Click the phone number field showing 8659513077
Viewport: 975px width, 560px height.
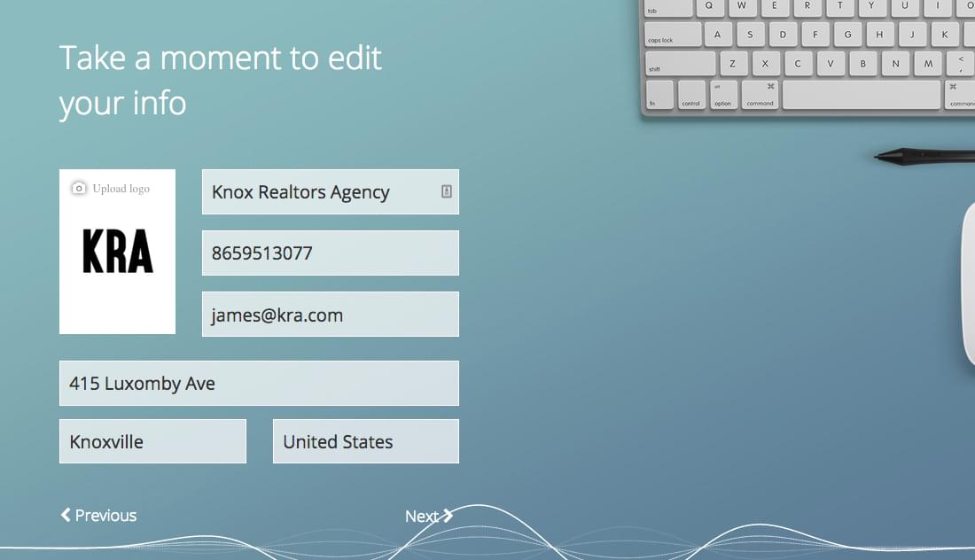(330, 253)
